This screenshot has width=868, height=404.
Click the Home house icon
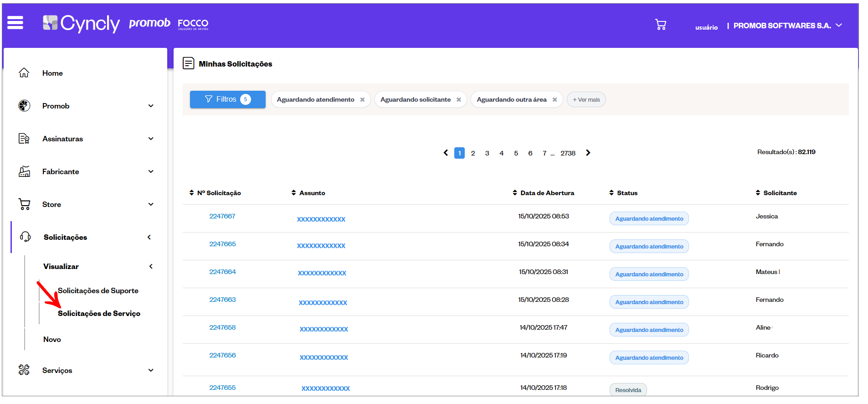pos(24,73)
